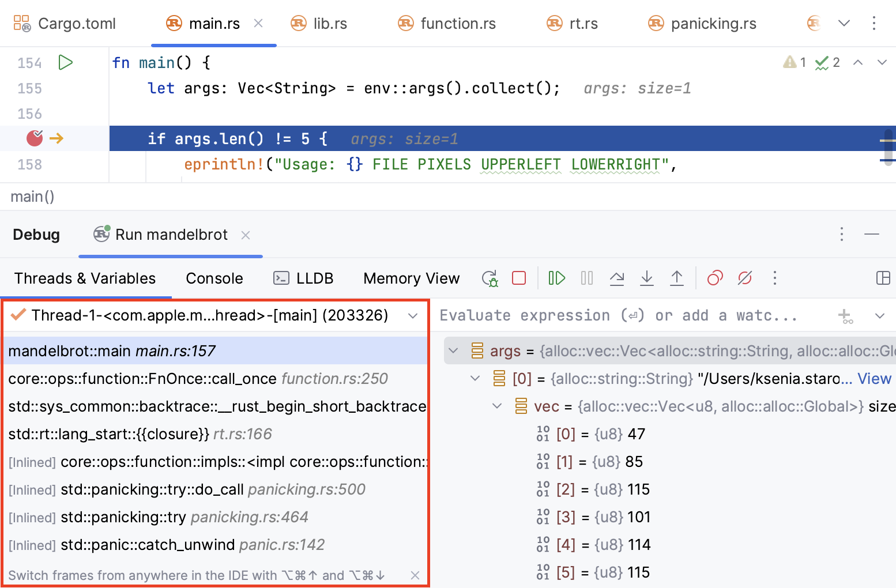896x588 pixels.
Task: Select the [0] = {u8} 47 row
Action: point(670,434)
